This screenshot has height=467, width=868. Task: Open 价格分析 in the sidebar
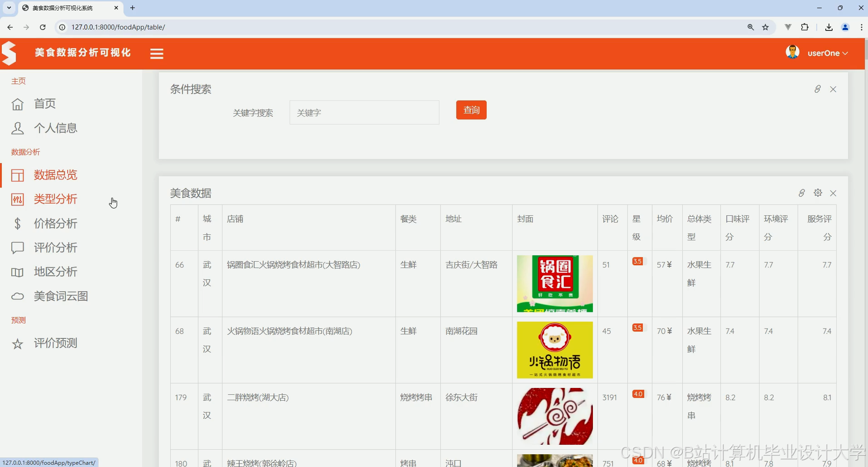click(56, 224)
